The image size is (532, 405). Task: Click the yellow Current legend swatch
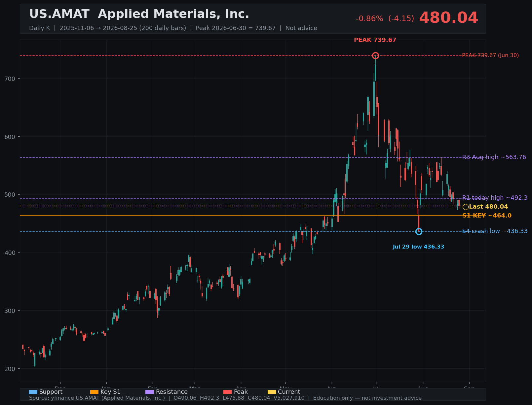pos(272,392)
